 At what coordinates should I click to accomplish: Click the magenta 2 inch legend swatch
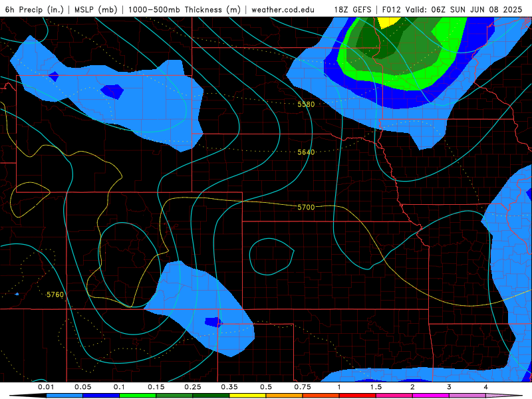[x=431, y=396]
